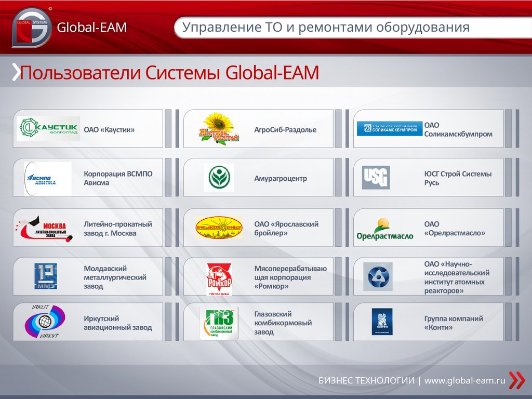532x399 pixels.
Task: Click 'Глазовский комбикормовый завод' text
Action: [x=283, y=323]
